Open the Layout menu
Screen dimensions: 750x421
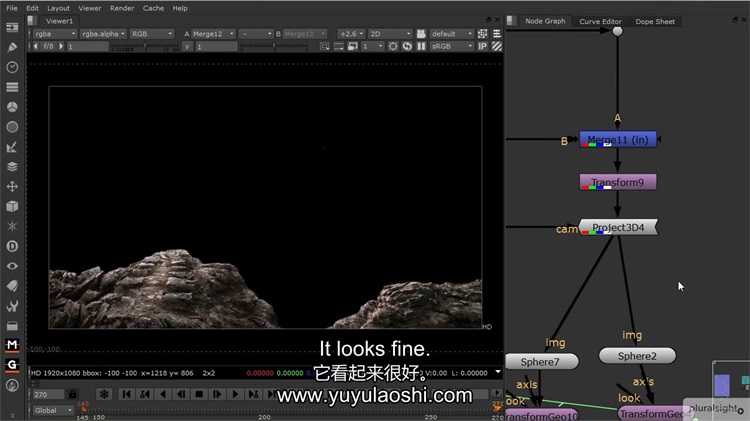tap(58, 8)
